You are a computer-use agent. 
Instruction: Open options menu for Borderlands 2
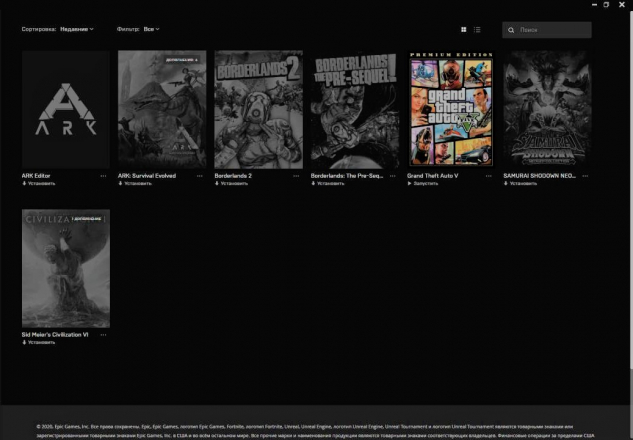pos(296,176)
